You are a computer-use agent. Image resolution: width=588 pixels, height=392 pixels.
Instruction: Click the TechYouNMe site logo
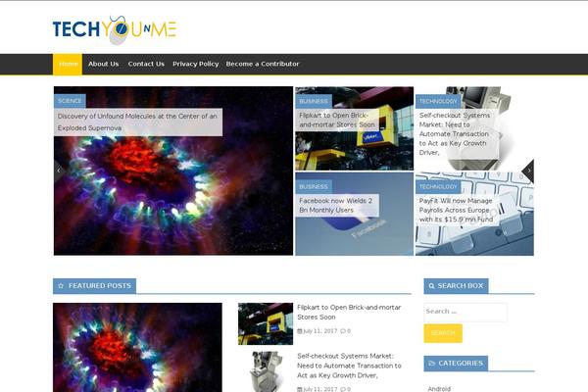coord(115,29)
